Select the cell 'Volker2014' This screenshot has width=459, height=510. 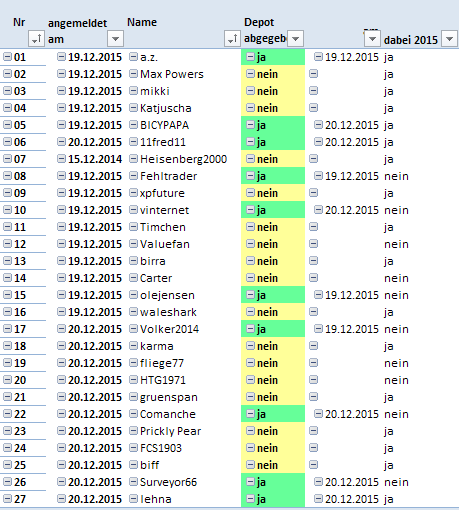tap(169, 329)
